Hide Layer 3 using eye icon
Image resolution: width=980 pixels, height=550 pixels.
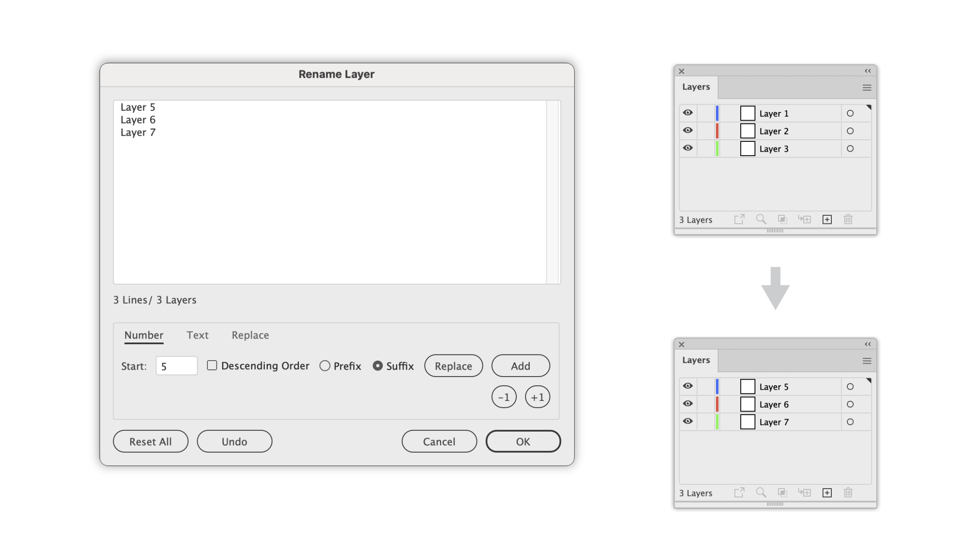pos(688,148)
